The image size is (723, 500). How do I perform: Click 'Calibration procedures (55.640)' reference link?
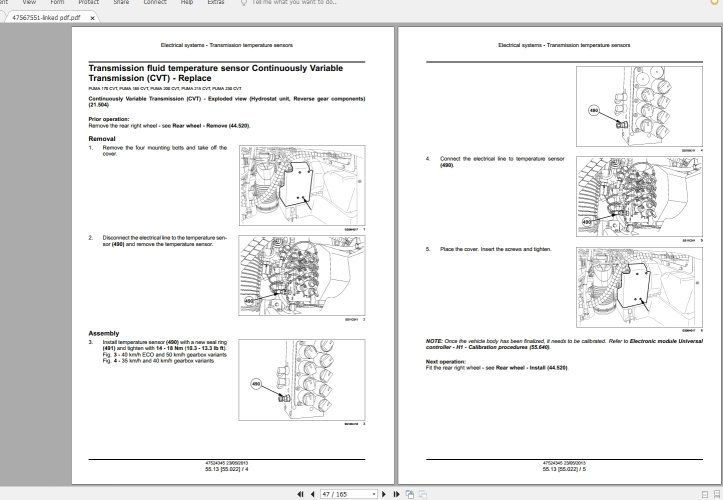[x=509, y=347]
